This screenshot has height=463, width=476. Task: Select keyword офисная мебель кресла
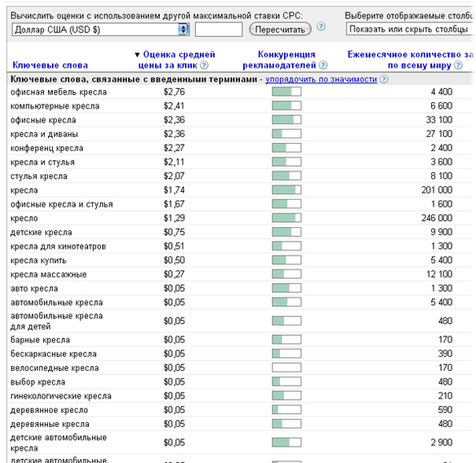(58, 92)
